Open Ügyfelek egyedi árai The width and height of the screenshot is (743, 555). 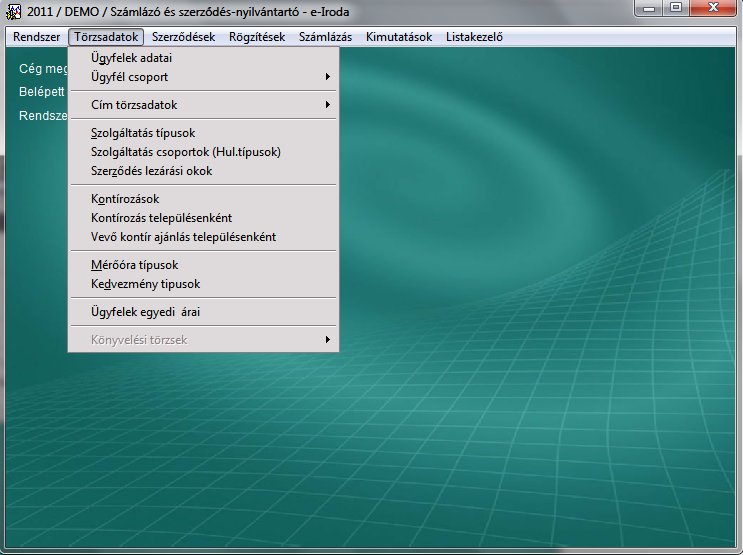pos(145,312)
